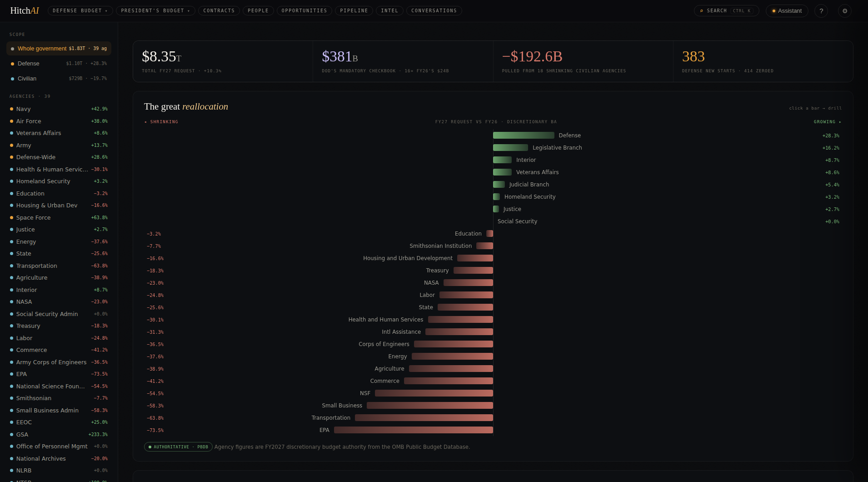
Task: Select Whole government scope
Action: (59, 49)
